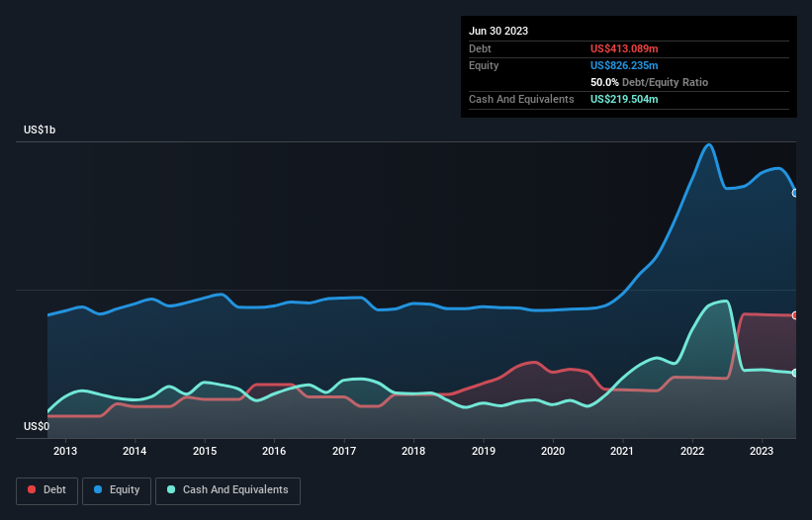This screenshot has width=812, height=520.
Task: Click the Debt end-point marker on red line
Action: [795, 315]
